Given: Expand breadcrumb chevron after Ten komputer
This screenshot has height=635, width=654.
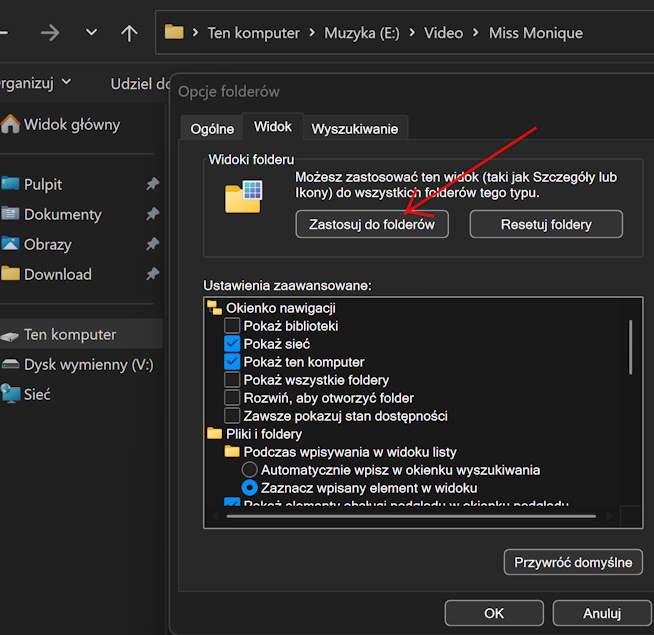Looking at the screenshot, I should tap(312, 33).
